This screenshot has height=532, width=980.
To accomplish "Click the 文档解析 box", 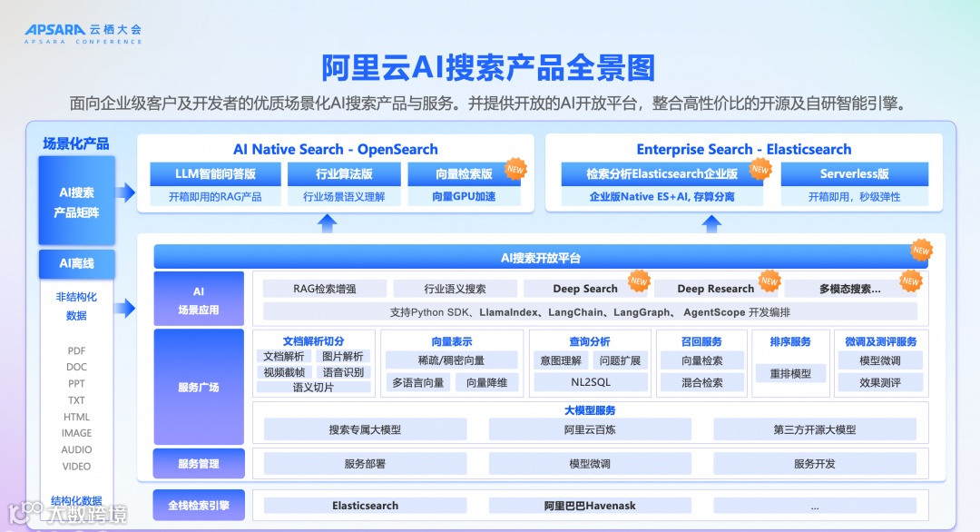I will (x=284, y=357).
